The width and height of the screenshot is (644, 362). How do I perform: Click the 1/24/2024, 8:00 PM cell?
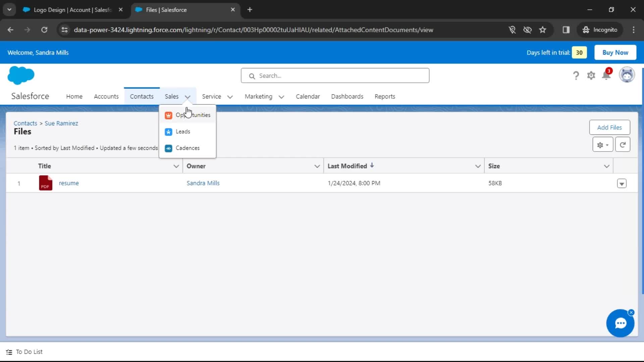click(354, 183)
